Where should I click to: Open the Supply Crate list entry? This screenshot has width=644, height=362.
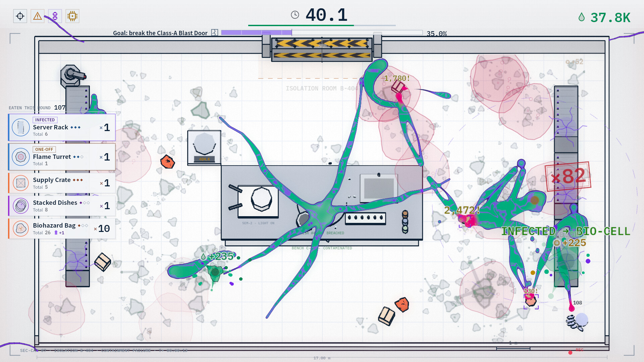(62, 183)
